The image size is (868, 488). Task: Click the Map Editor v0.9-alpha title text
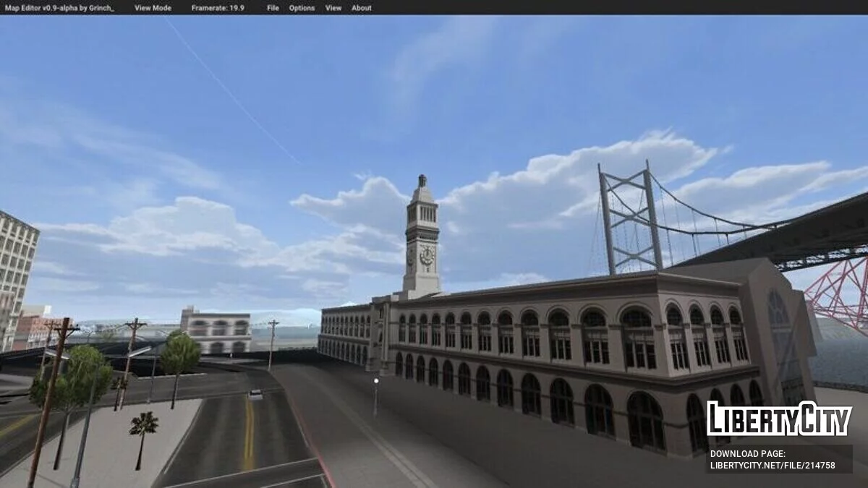pyautogui.click(x=61, y=8)
